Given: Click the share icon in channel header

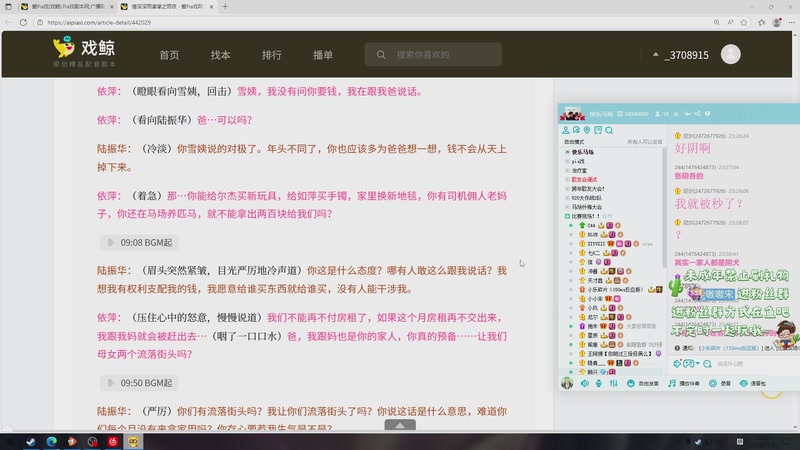Looking at the screenshot, I should click(x=697, y=114).
